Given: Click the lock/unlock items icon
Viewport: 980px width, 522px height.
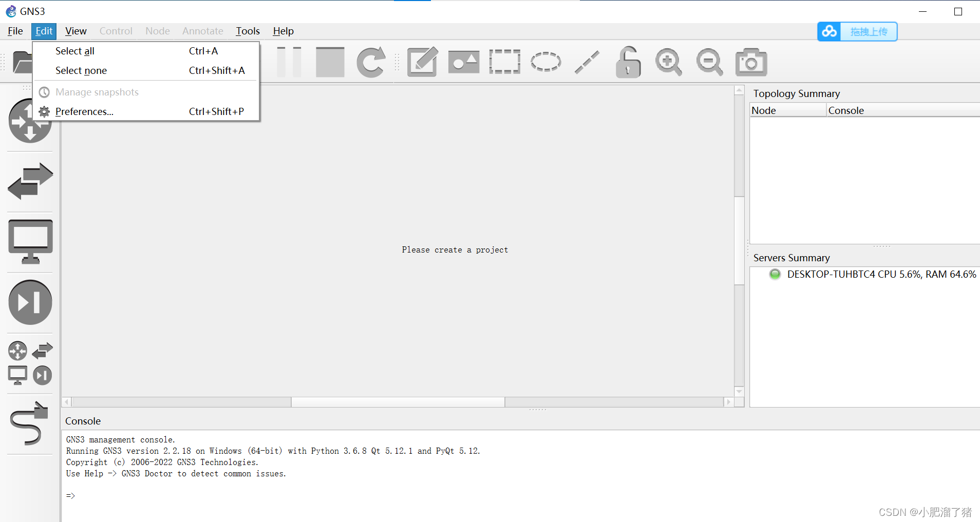Looking at the screenshot, I should click(x=628, y=62).
